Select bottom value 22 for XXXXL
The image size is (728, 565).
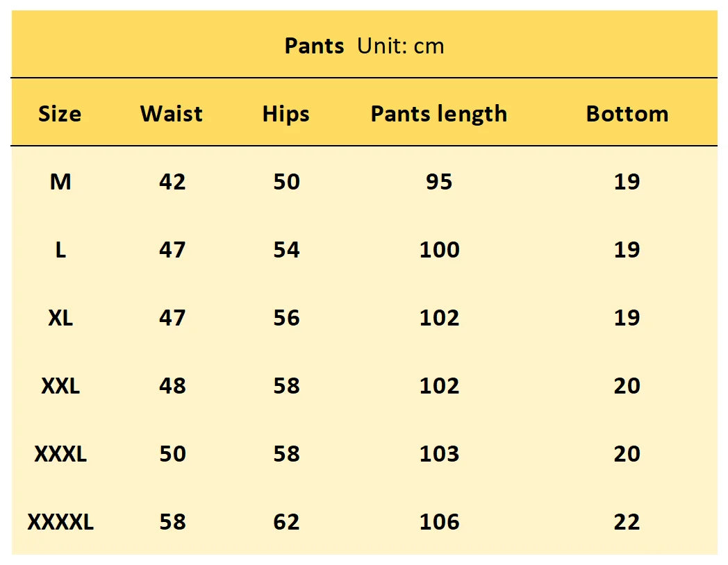click(x=627, y=522)
